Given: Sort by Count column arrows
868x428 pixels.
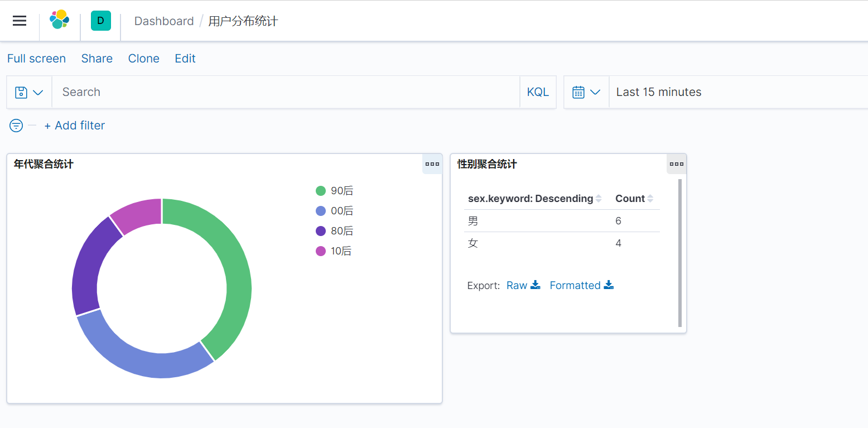Looking at the screenshot, I should click(x=650, y=199).
